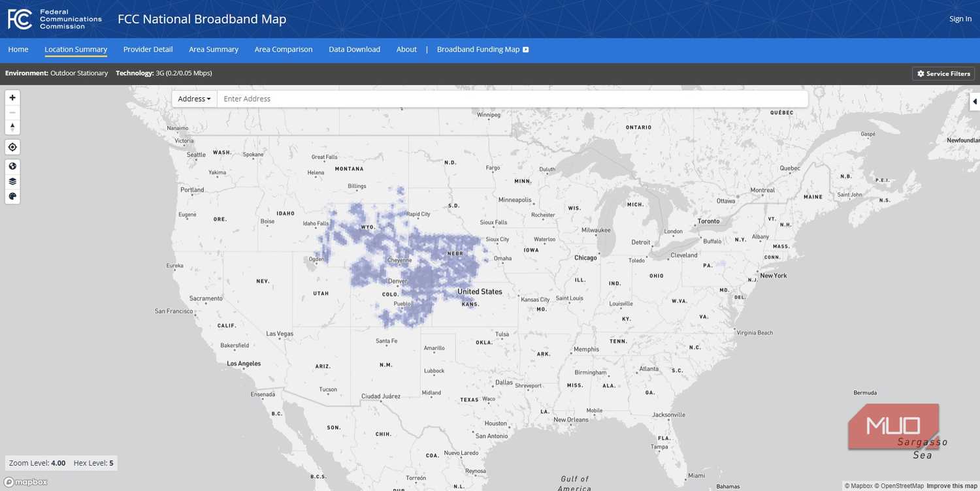Go to the Data Download tab

(x=355, y=50)
